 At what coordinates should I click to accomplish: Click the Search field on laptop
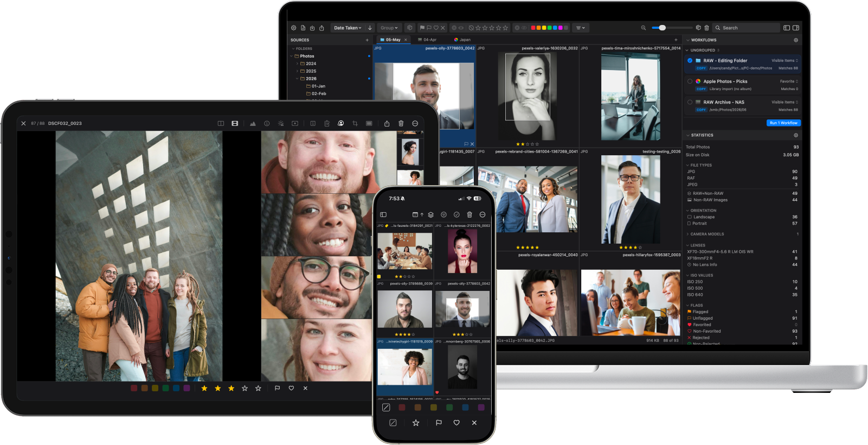747,28
